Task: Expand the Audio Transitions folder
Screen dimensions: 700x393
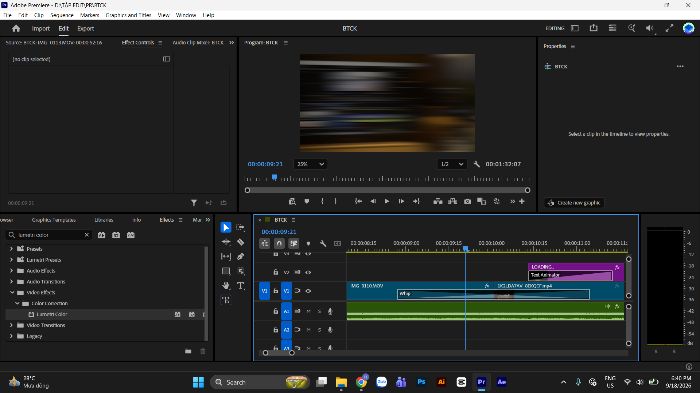Action: pos(11,281)
